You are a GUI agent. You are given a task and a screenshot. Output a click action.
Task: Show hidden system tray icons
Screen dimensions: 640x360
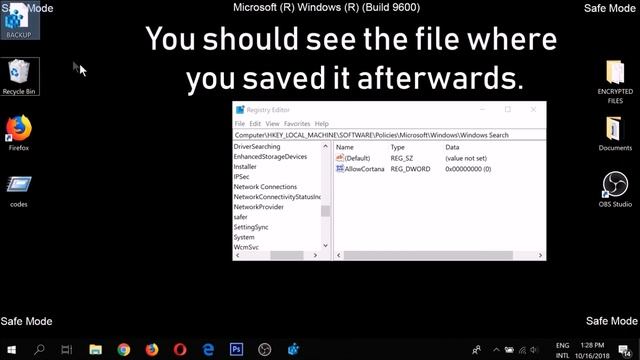pyautogui.click(x=496, y=350)
